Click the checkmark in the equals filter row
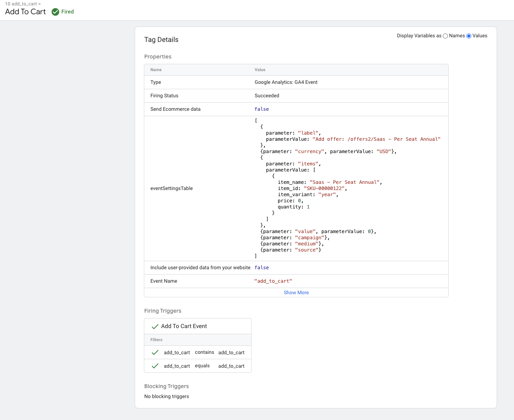This screenshot has height=420, width=514. 155,366
